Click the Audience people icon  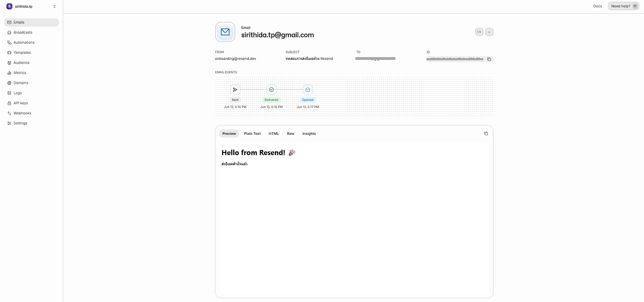click(x=9, y=63)
